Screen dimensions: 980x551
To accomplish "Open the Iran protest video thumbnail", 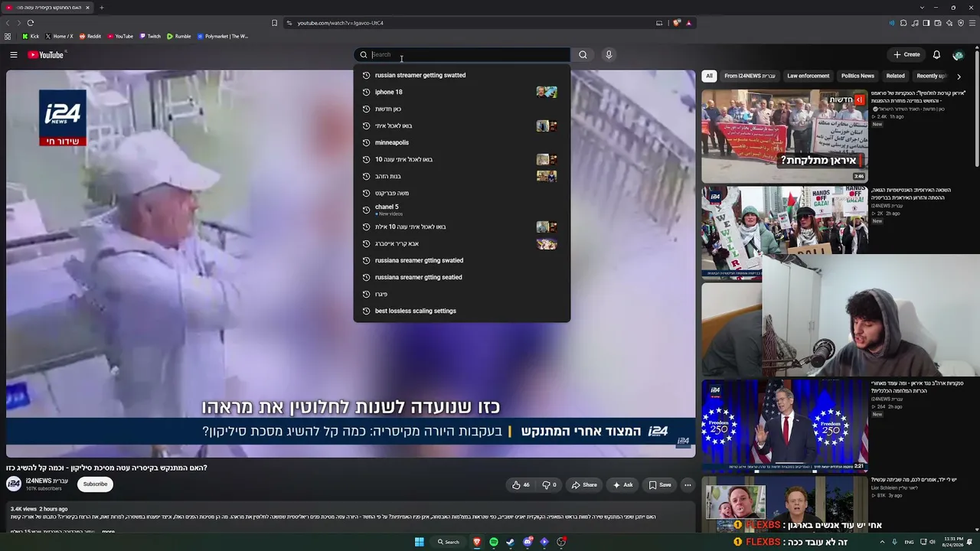I will [x=784, y=136].
